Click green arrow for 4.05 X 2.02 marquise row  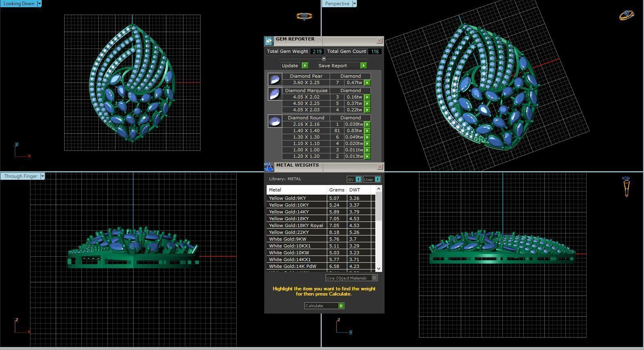click(x=367, y=97)
